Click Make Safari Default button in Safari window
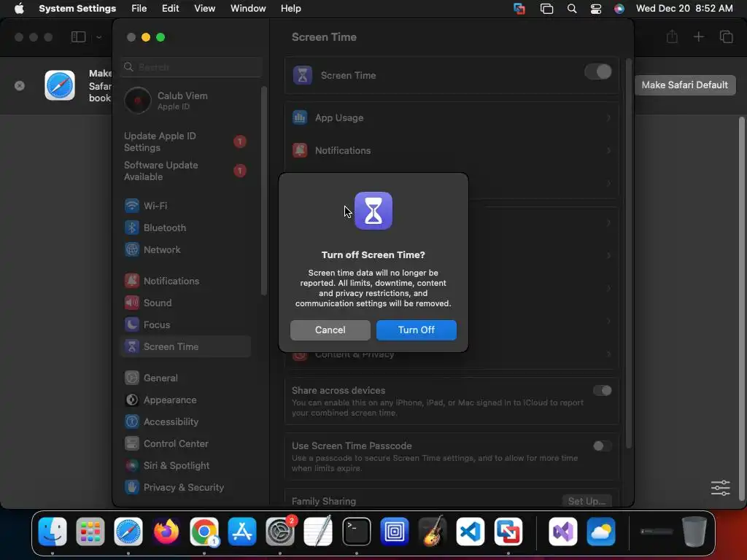 tap(684, 85)
